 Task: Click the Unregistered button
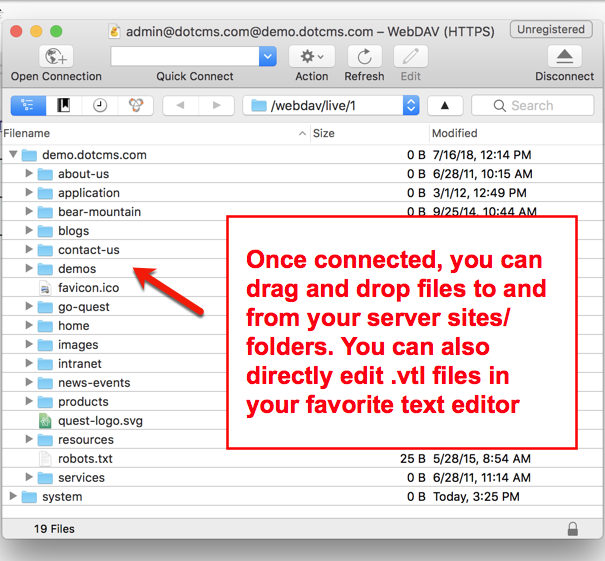(550, 30)
